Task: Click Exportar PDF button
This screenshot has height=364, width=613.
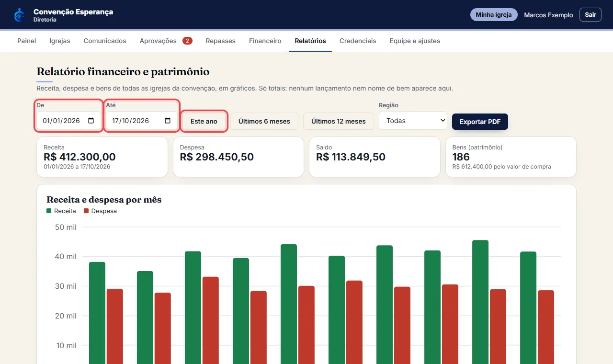Action: click(480, 122)
